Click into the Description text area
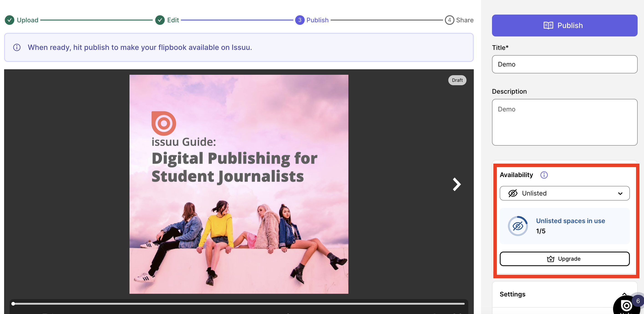The height and width of the screenshot is (314, 644). point(564,122)
